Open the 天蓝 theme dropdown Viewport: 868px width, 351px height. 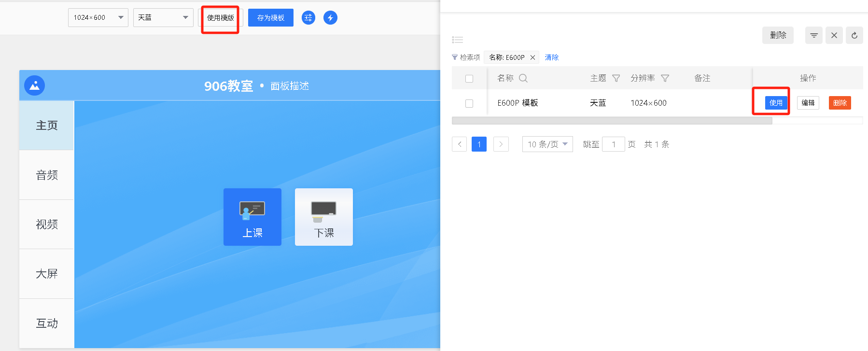[x=163, y=18]
